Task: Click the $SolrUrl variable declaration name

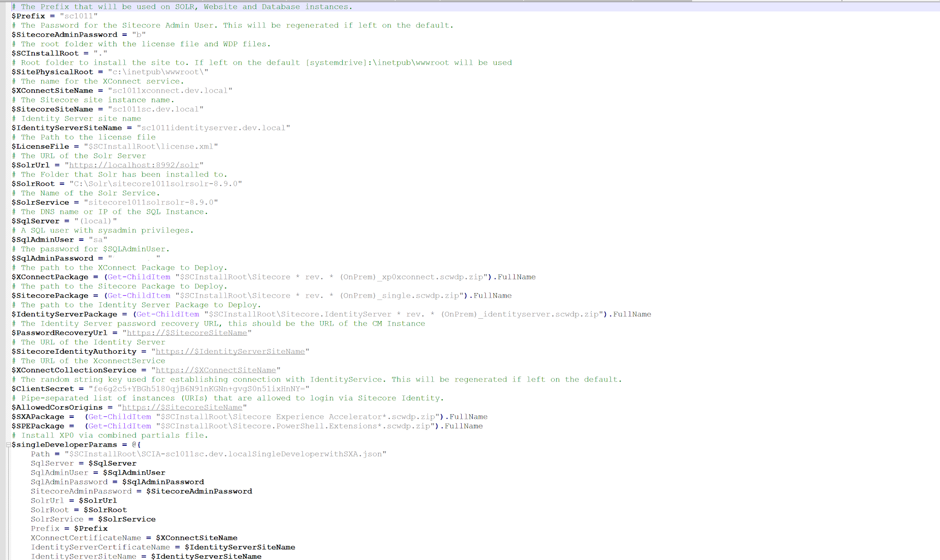Action: [x=30, y=165]
